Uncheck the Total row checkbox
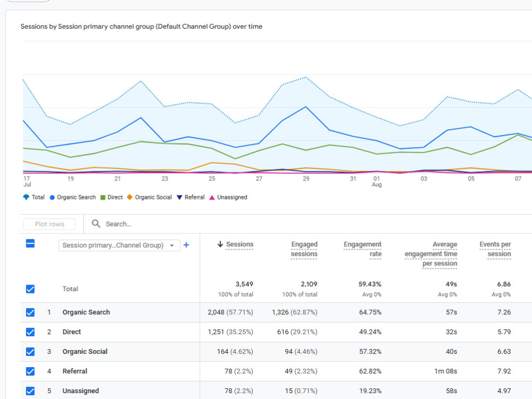The height and width of the screenshot is (399, 532). click(x=30, y=289)
